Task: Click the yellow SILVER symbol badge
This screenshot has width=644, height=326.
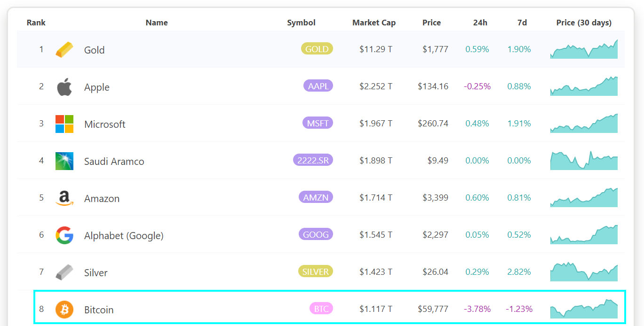Action: [315, 271]
